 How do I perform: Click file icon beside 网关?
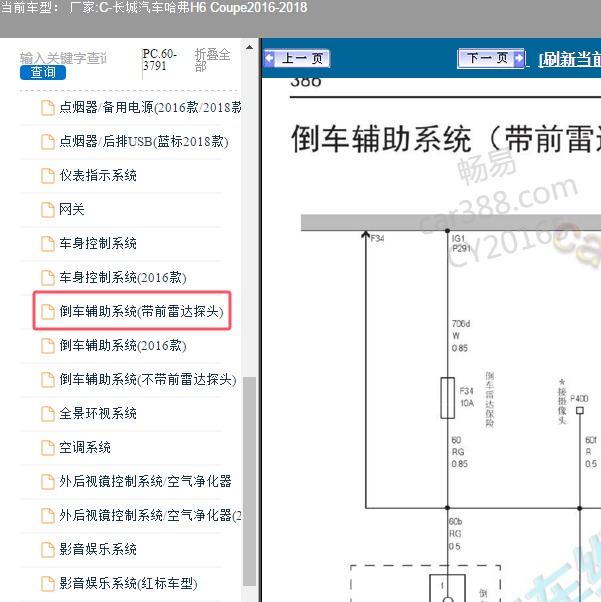(48, 210)
